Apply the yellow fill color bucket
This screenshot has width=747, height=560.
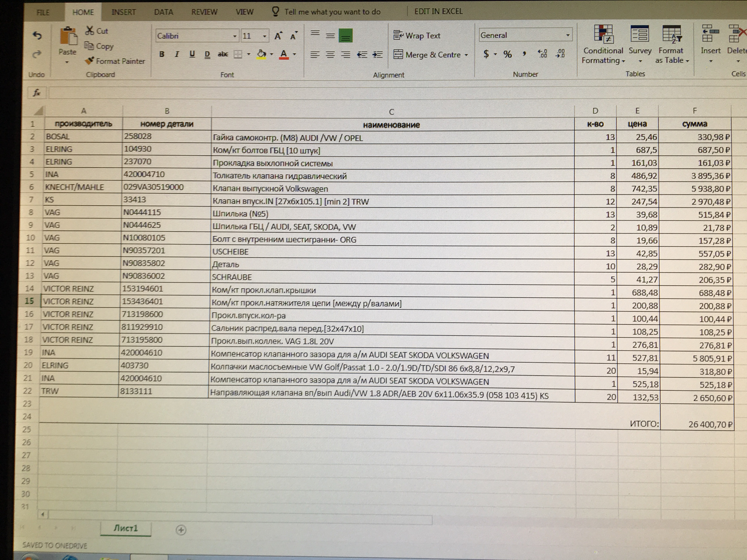261,54
